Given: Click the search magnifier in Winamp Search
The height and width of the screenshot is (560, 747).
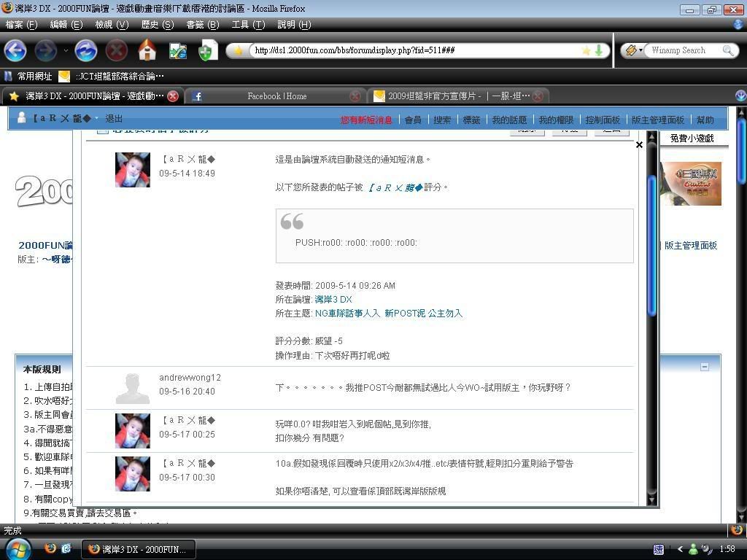Looking at the screenshot, I should click(727, 50).
